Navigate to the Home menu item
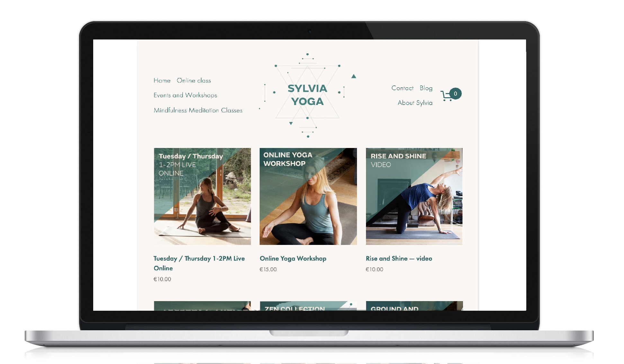 pos(162,80)
